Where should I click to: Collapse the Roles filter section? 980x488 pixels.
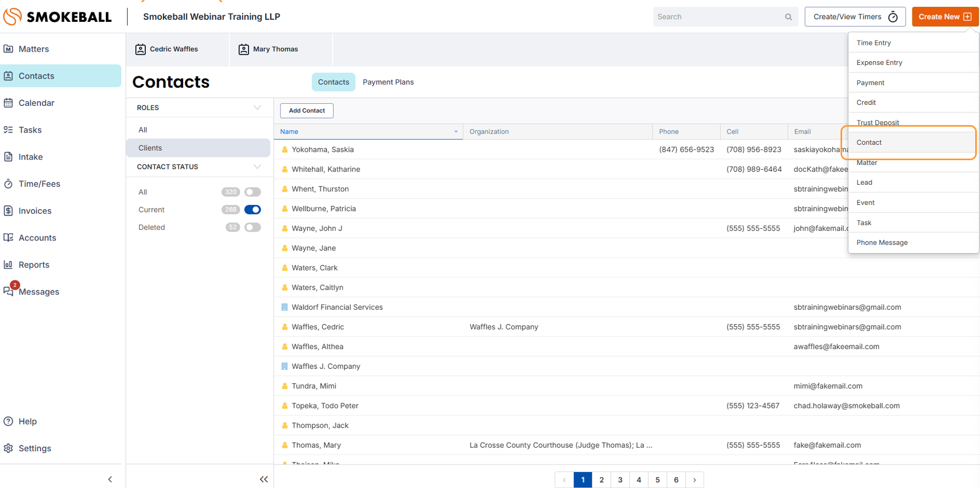[x=257, y=107]
